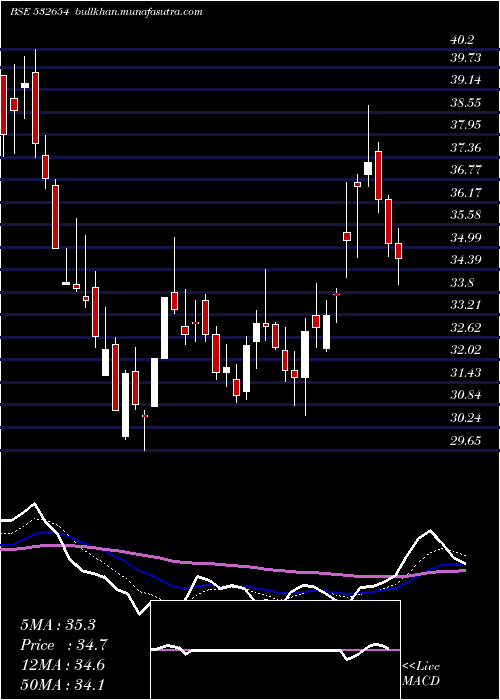This screenshot has height=700, width=500.
Task: Click the last red candlestick on the right
Action: point(399,251)
